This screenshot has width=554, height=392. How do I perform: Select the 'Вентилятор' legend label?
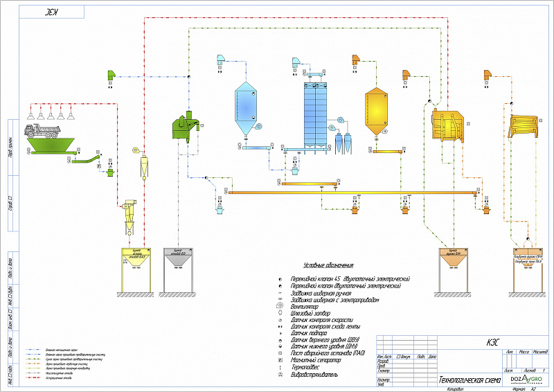(305, 306)
